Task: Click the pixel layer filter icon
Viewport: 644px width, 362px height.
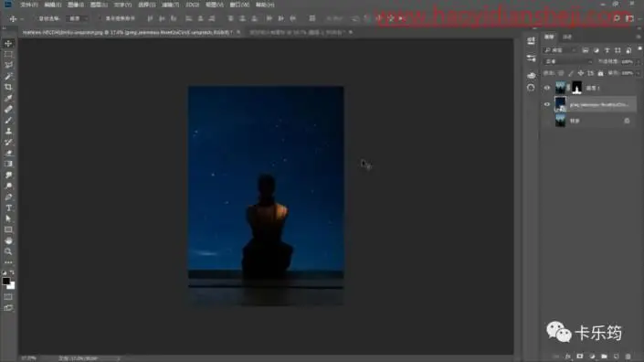Action: tap(586, 50)
